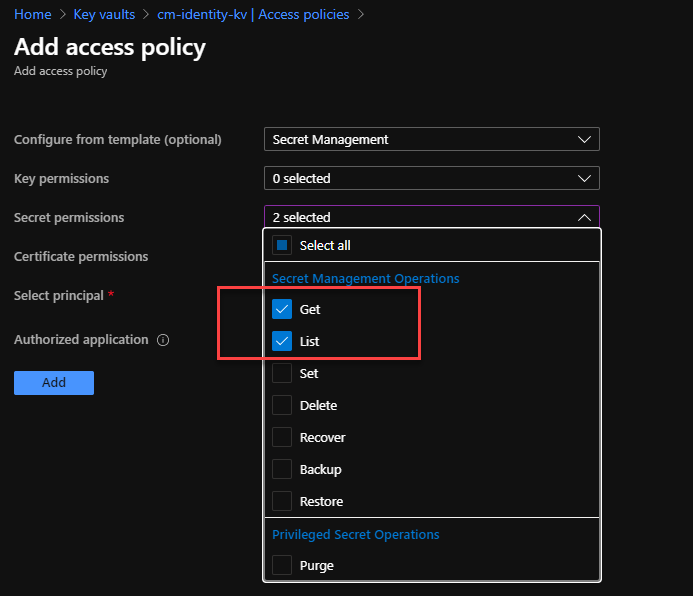The height and width of the screenshot is (596, 693).
Task: Tick the Recover permission checkbox
Action: pyautogui.click(x=282, y=438)
